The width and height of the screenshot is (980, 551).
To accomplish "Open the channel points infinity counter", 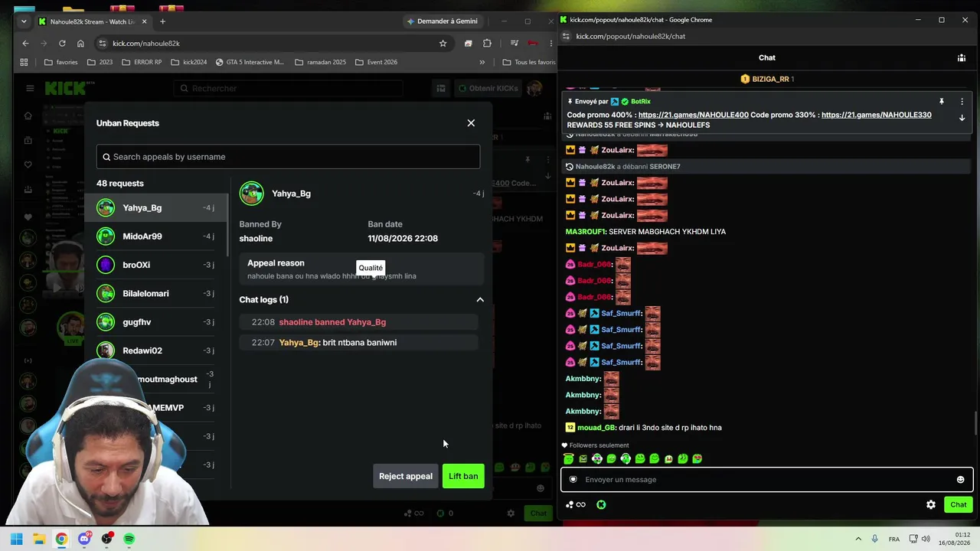I will point(576,505).
